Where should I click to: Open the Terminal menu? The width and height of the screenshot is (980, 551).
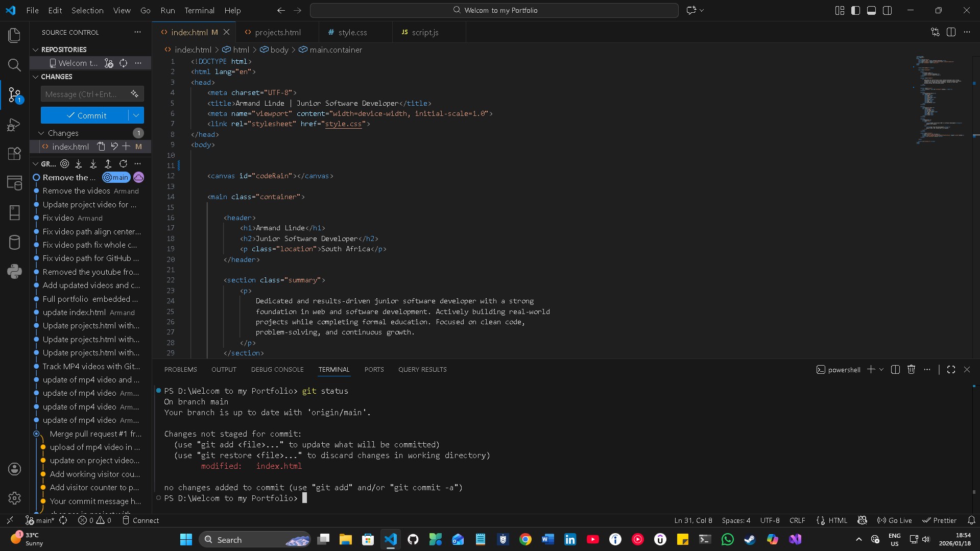pyautogui.click(x=199, y=10)
